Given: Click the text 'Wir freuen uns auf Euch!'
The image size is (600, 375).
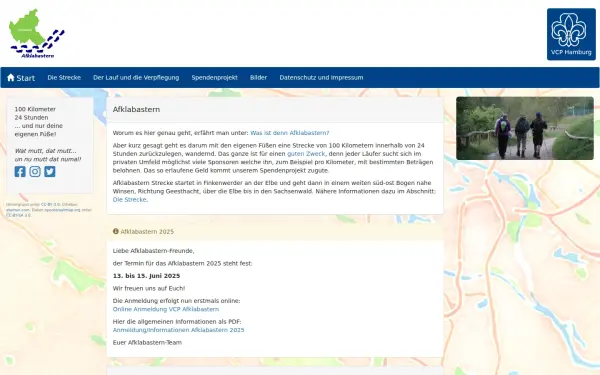Looking at the screenshot, I should tap(149, 289).
